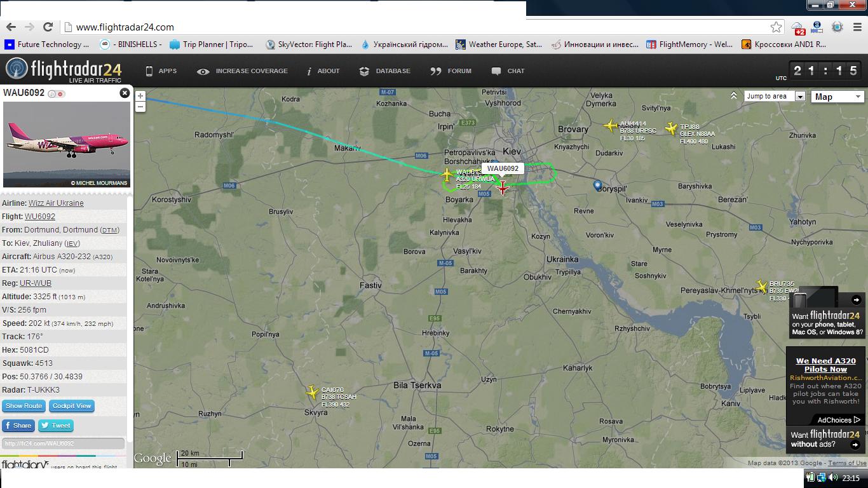Bookmark page with the star icon
868x488 pixels.
pos(776,27)
